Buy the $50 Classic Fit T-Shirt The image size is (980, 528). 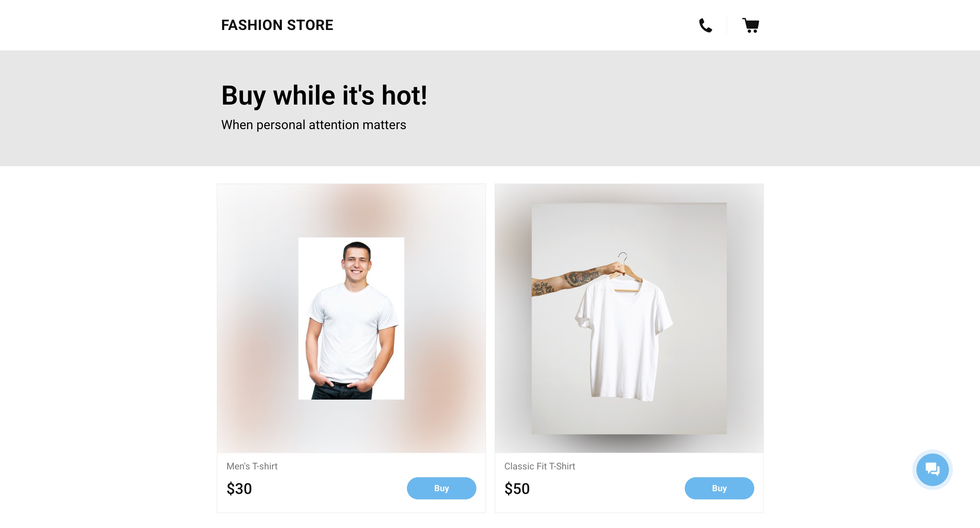[719, 488]
